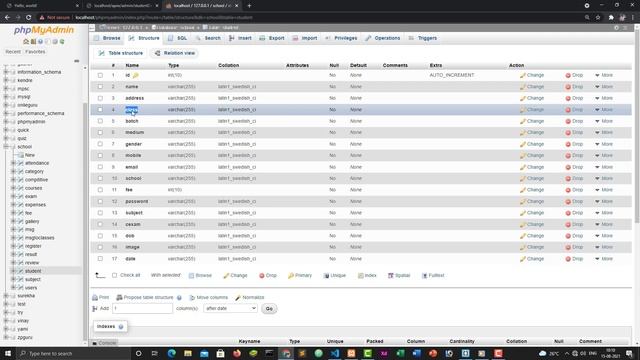Viewport: 640px width, 360px height.
Task: Open Microsoft Edge from taskbar
Action: point(171,353)
